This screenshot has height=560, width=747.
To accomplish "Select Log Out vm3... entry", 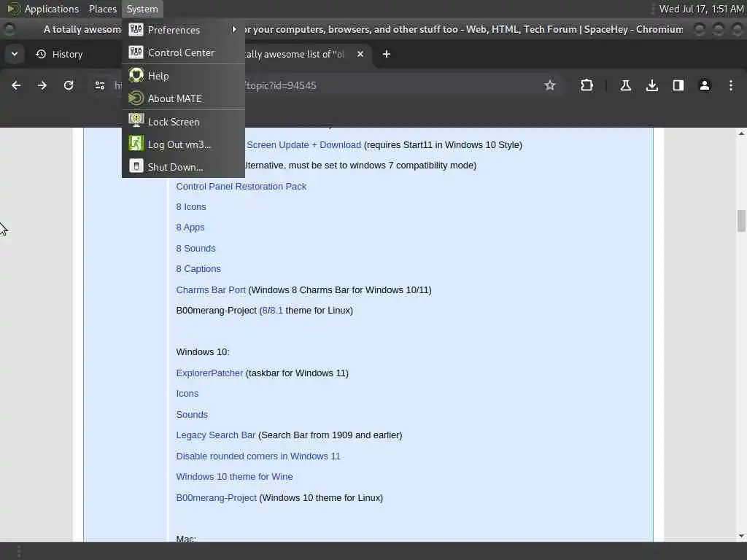I will 183,144.
